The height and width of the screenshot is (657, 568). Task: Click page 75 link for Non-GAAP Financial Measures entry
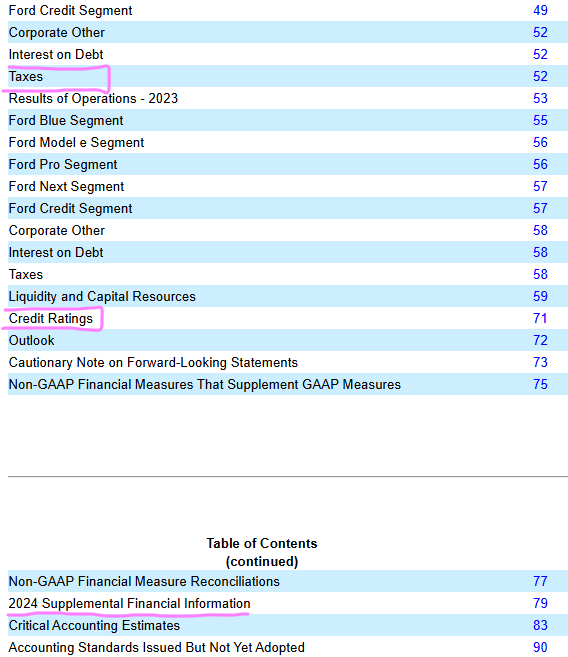(540, 385)
